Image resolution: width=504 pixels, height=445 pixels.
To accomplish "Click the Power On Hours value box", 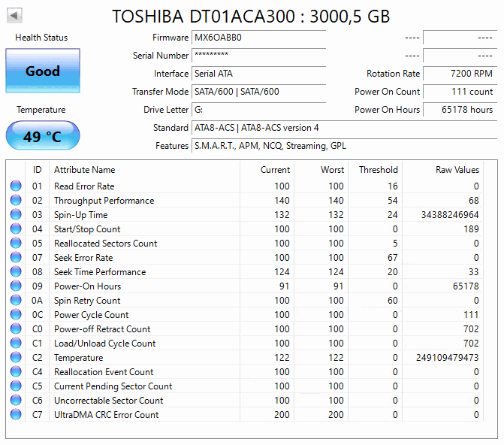I will pos(460,110).
